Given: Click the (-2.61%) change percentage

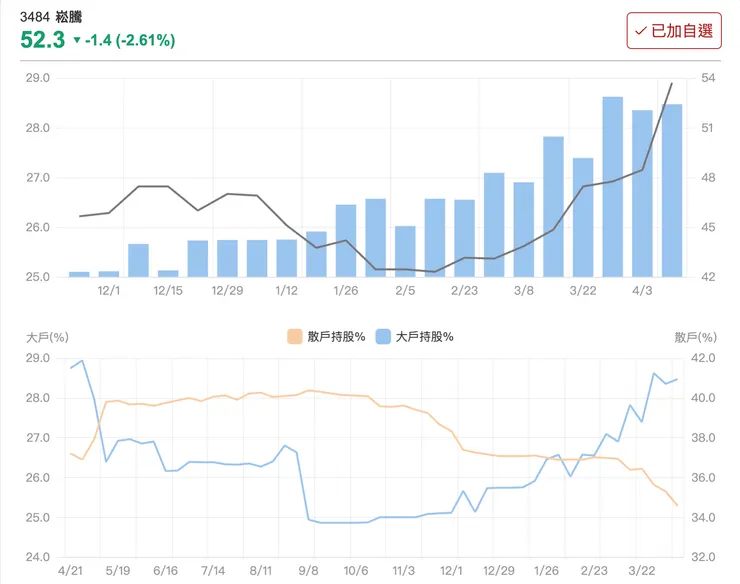Looking at the screenshot, I should click(x=145, y=41).
